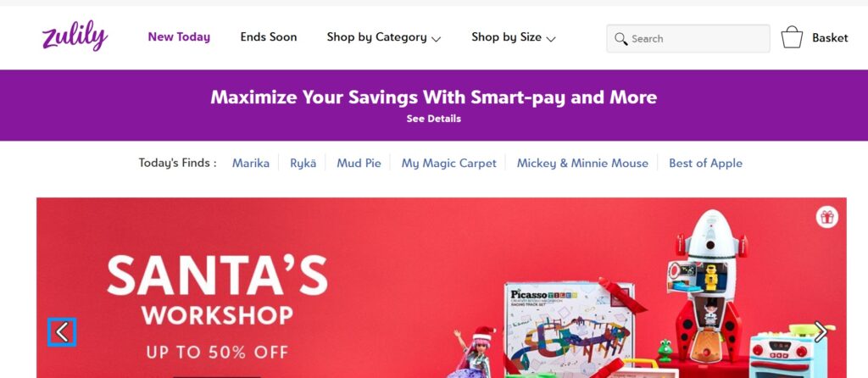The width and height of the screenshot is (868, 378).
Task: Click See Details link in purple banner
Action: [x=433, y=119]
